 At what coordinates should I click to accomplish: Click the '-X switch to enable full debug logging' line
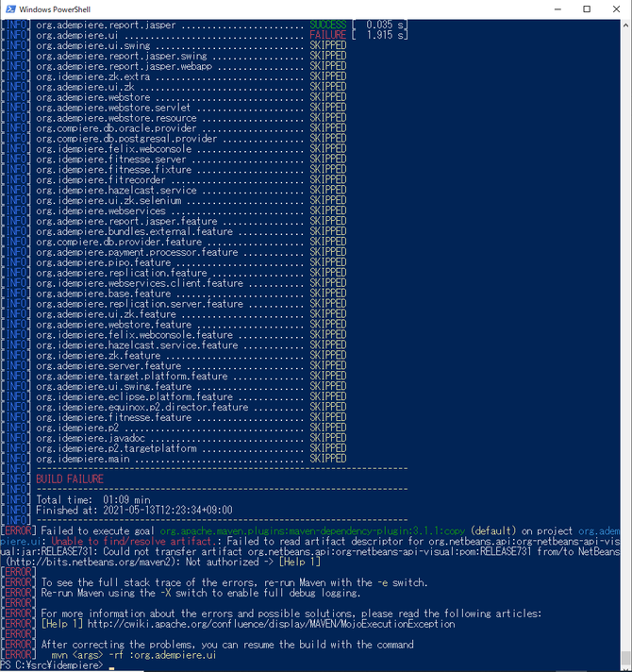coord(201,593)
